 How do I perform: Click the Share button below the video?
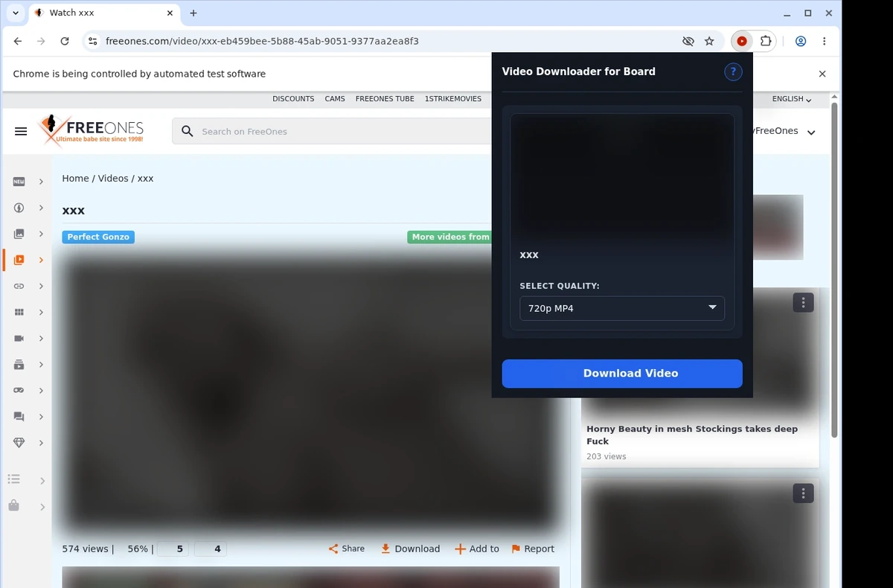[x=347, y=549]
